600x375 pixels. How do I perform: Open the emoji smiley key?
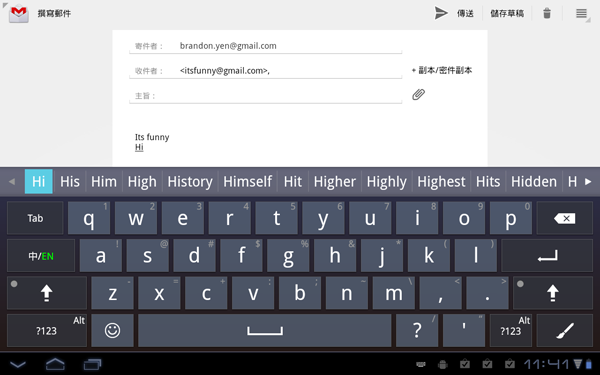112,330
